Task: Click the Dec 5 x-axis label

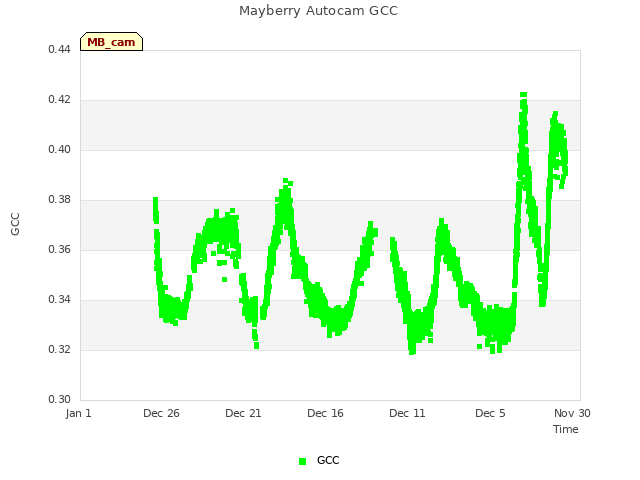Action: (x=490, y=413)
